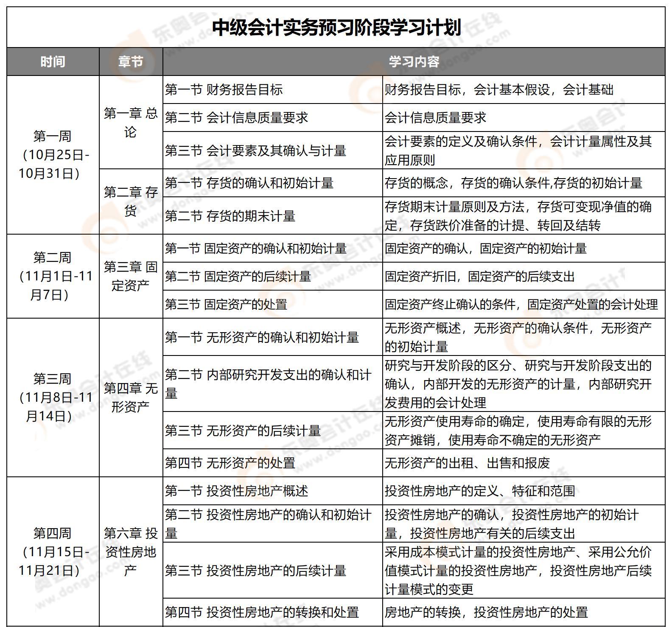Select the 第一节 财务报告目标 cell
This screenshot has height=627, width=672.
(x=224, y=90)
